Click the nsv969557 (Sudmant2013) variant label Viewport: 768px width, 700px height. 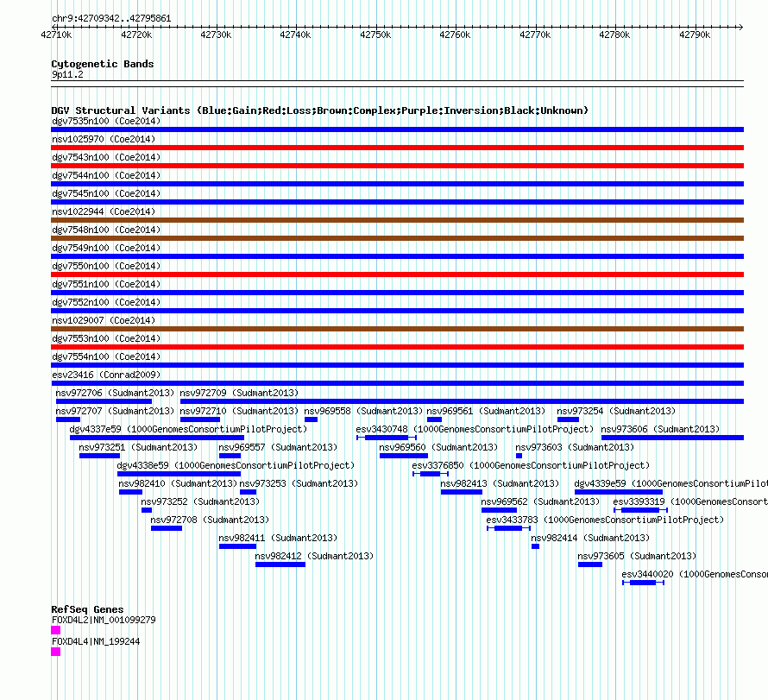coord(278,447)
